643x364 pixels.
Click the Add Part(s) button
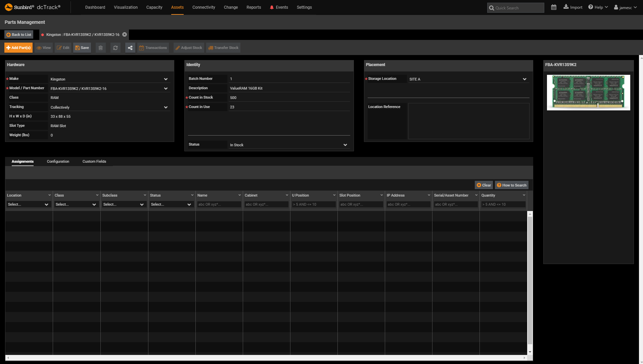(x=18, y=47)
